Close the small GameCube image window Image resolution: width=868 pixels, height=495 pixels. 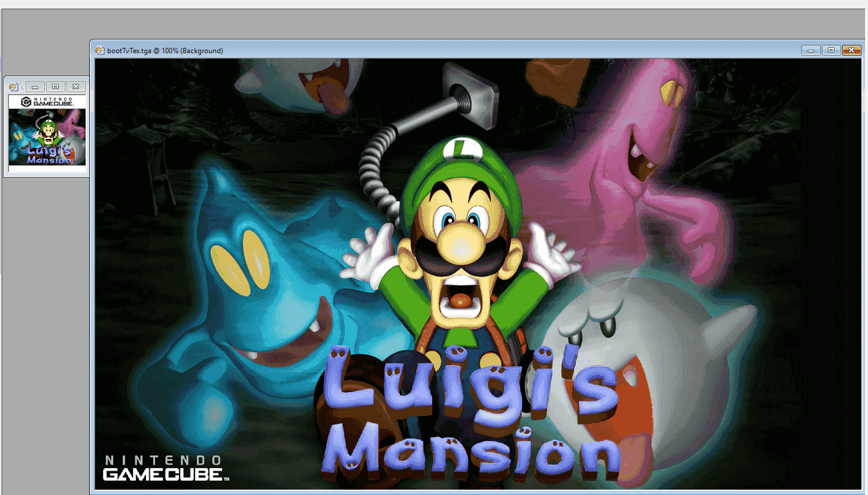[75, 87]
